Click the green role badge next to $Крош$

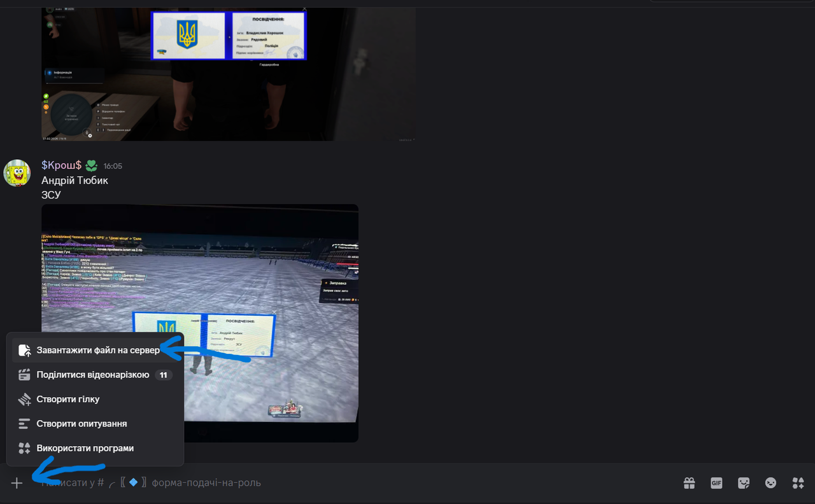click(92, 165)
